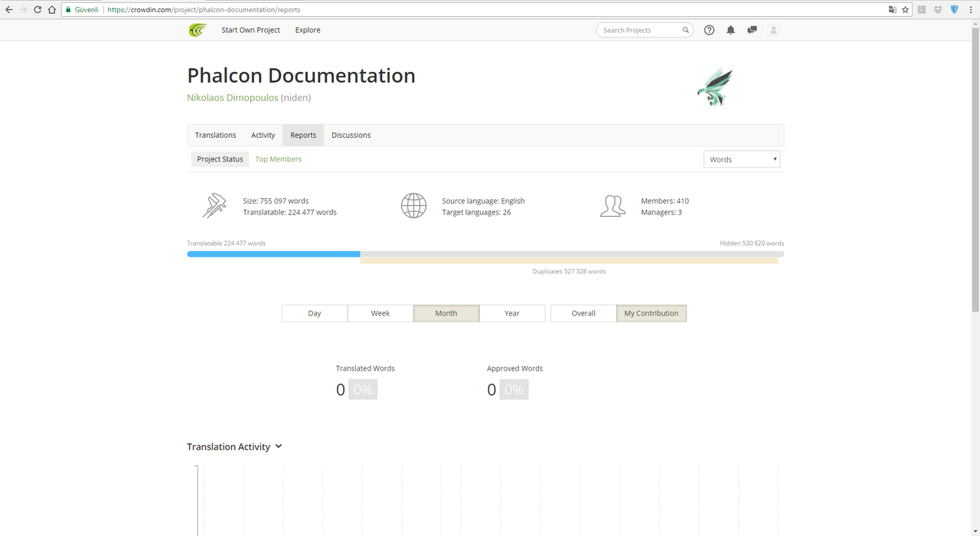Image resolution: width=980 pixels, height=536 pixels.
Task: Select Project Status sub-tab
Action: [x=220, y=159]
